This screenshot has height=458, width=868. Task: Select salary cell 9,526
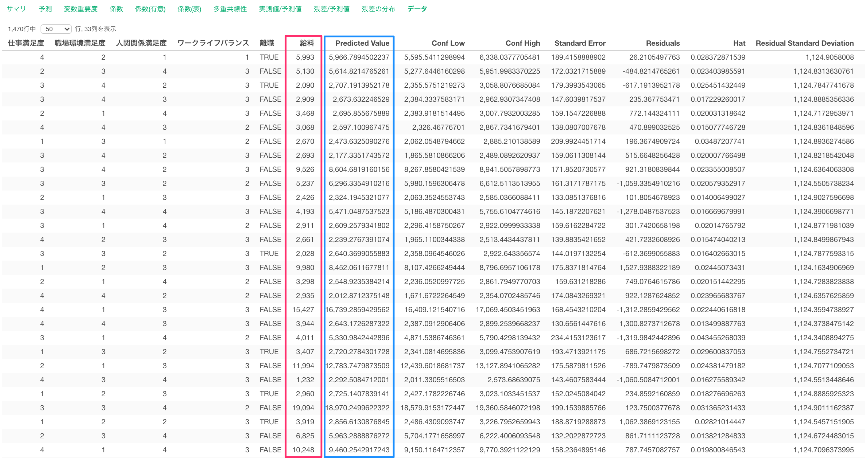click(x=305, y=169)
